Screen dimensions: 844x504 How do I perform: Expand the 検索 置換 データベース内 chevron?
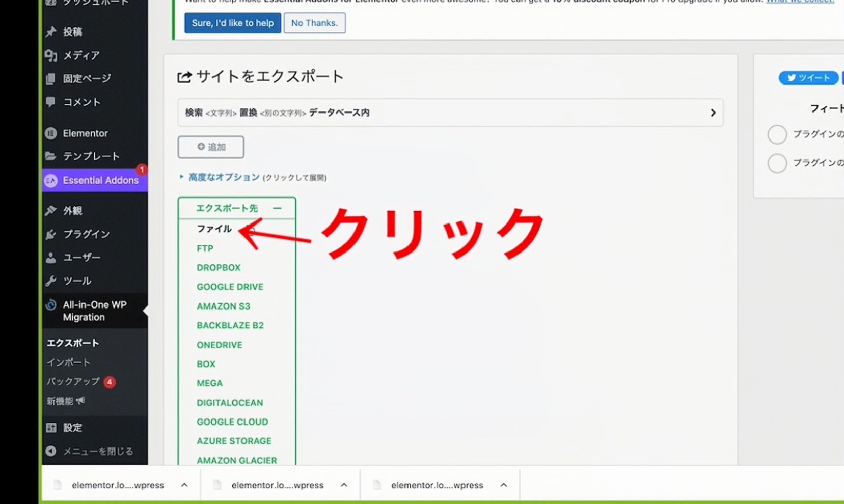point(713,113)
